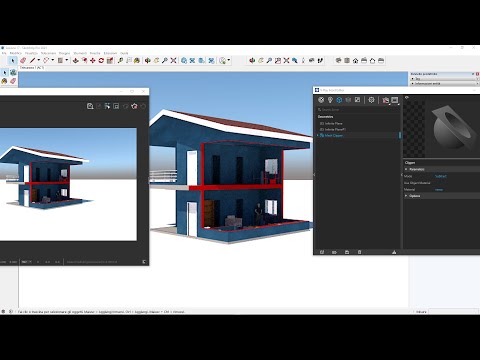Activate the Walk footprints tool

[320, 60]
